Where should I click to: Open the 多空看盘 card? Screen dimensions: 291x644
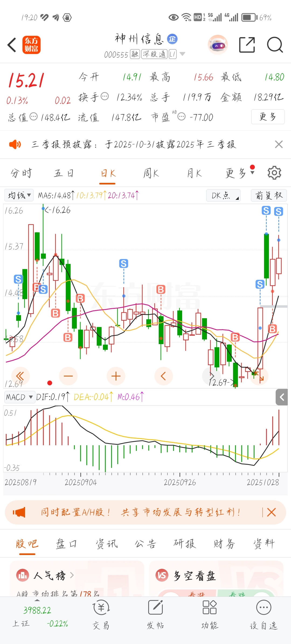pyautogui.click(x=216, y=579)
